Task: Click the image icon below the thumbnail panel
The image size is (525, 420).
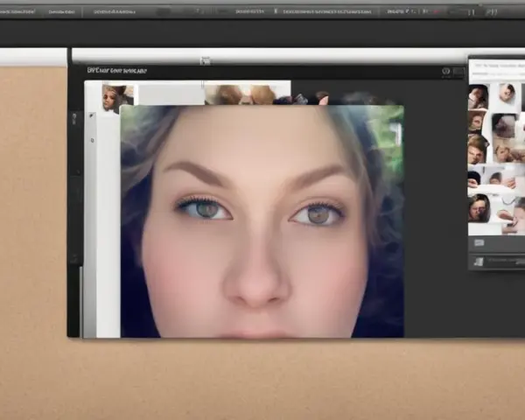Action: pos(479,243)
